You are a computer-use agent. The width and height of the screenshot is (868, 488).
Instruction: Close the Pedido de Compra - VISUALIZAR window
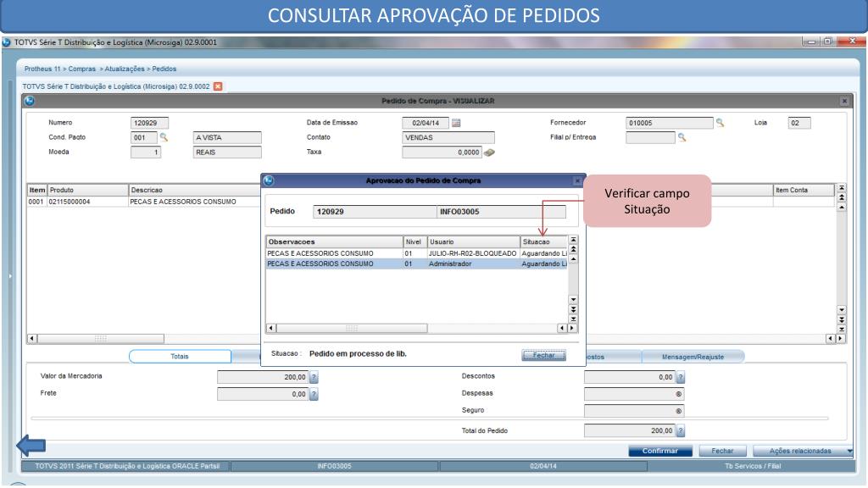click(x=844, y=102)
